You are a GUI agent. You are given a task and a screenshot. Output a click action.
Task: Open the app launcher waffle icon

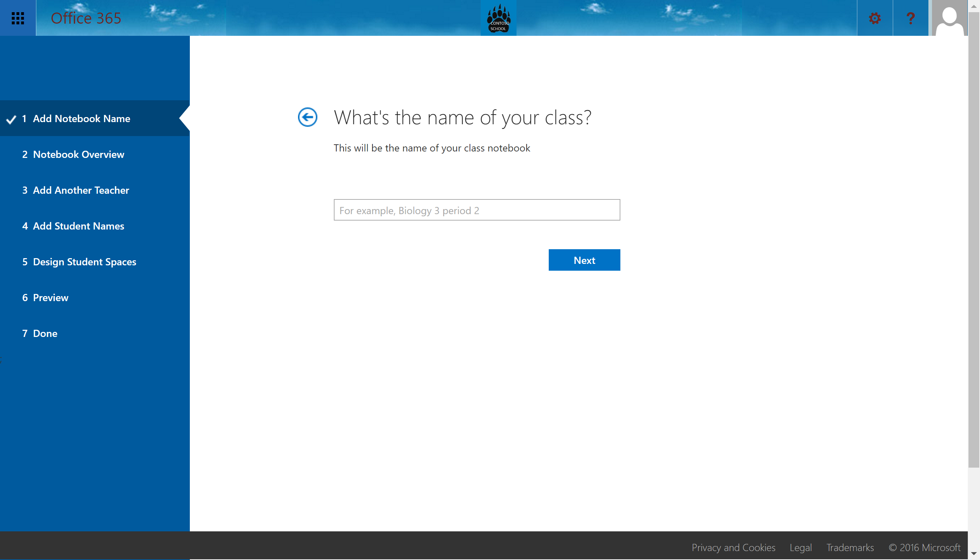pos(18,18)
